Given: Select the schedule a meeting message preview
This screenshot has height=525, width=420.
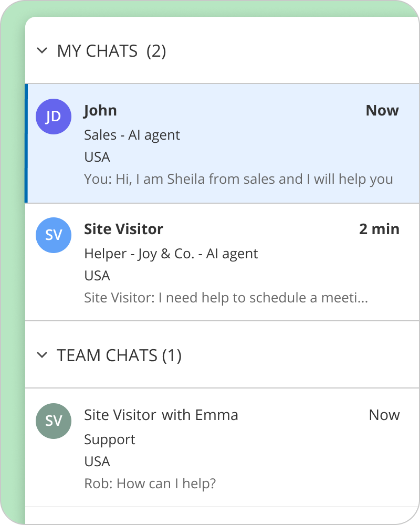Looking at the screenshot, I should pyautogui.click(x=226, y=298).
